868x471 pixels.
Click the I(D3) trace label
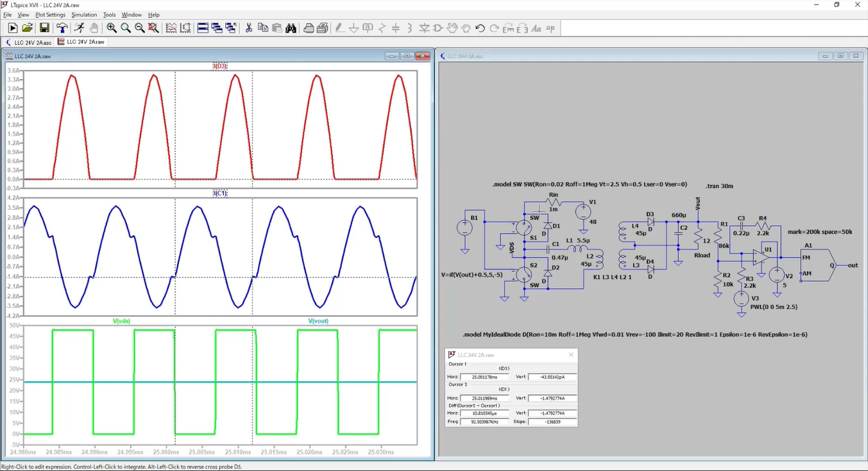220,66
